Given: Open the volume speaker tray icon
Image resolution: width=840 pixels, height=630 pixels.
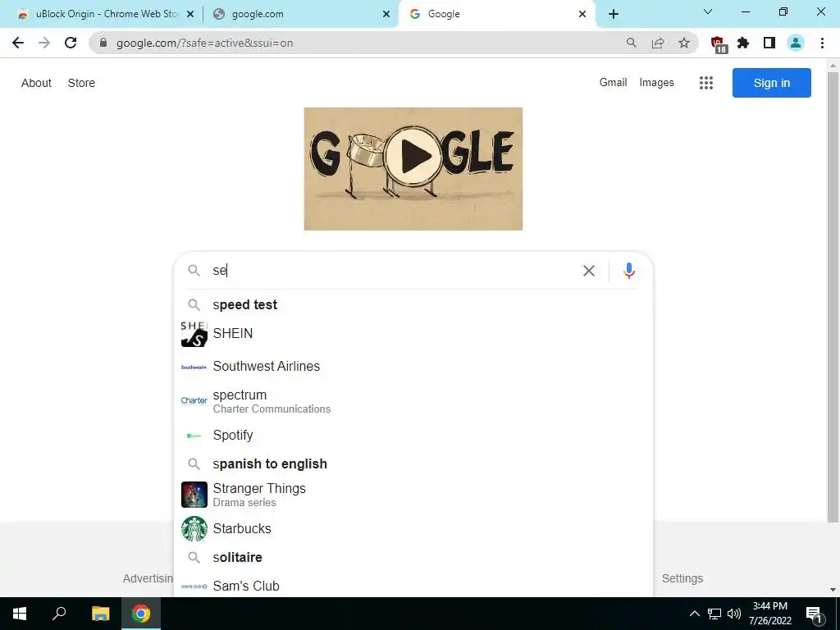Looking at the screenshot, I should [734, 614].
